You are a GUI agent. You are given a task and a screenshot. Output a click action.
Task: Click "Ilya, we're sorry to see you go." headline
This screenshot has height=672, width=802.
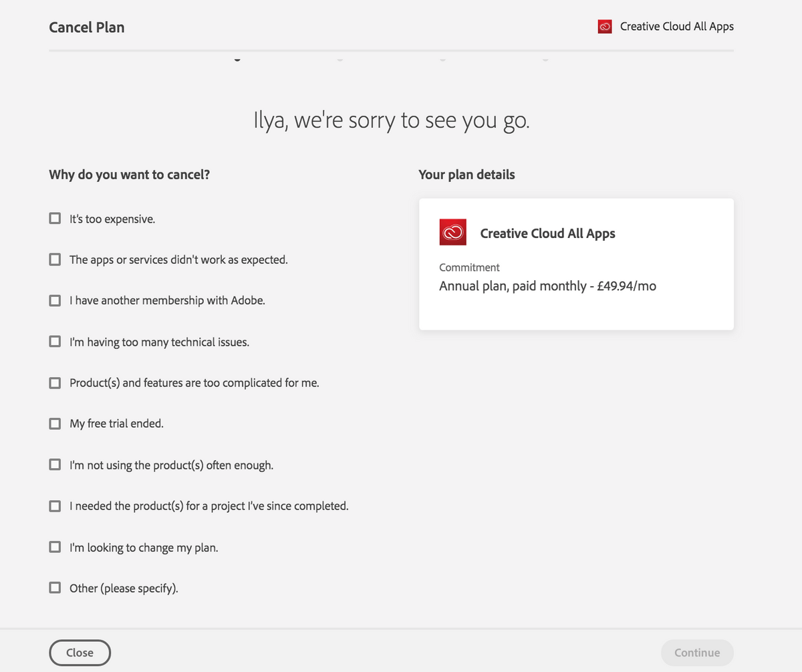(x=392, y=121)
